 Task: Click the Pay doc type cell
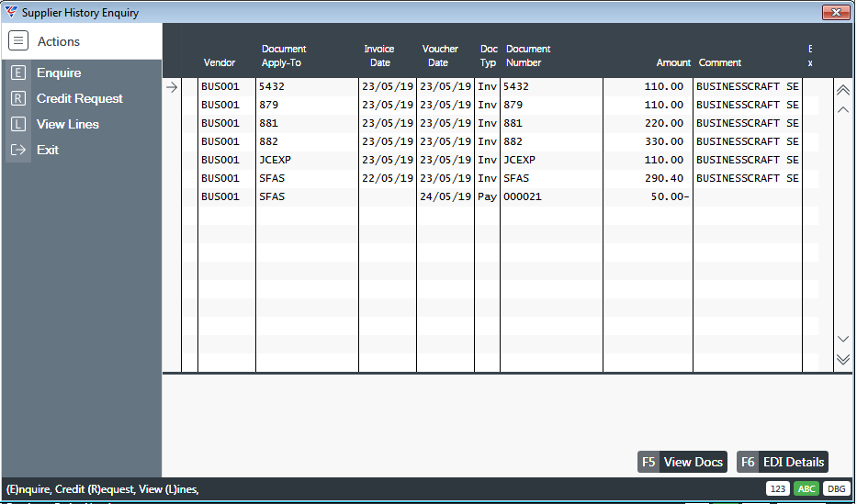(x=487, y=196)
